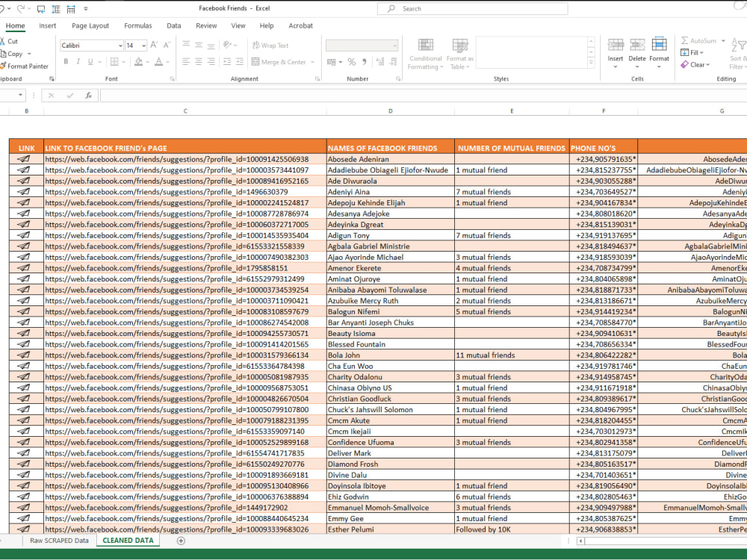Expand the Copy dropdown arrow

[x=28, y=55]
